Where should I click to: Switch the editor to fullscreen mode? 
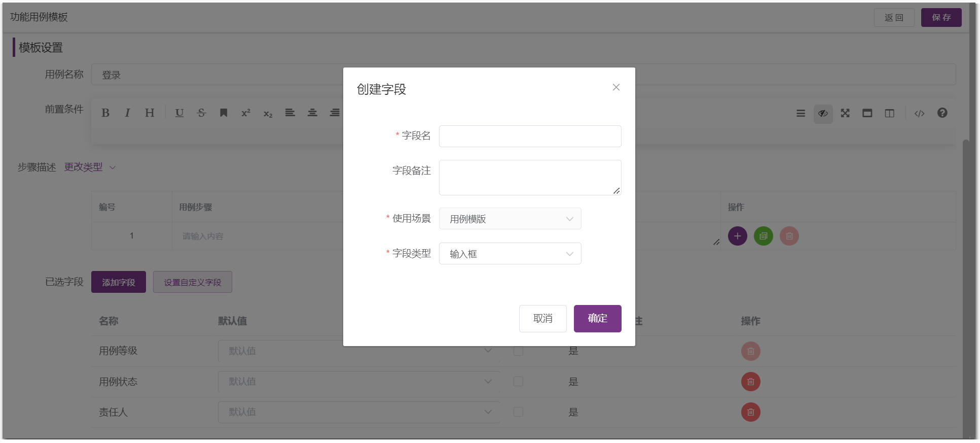pos(845,113)
